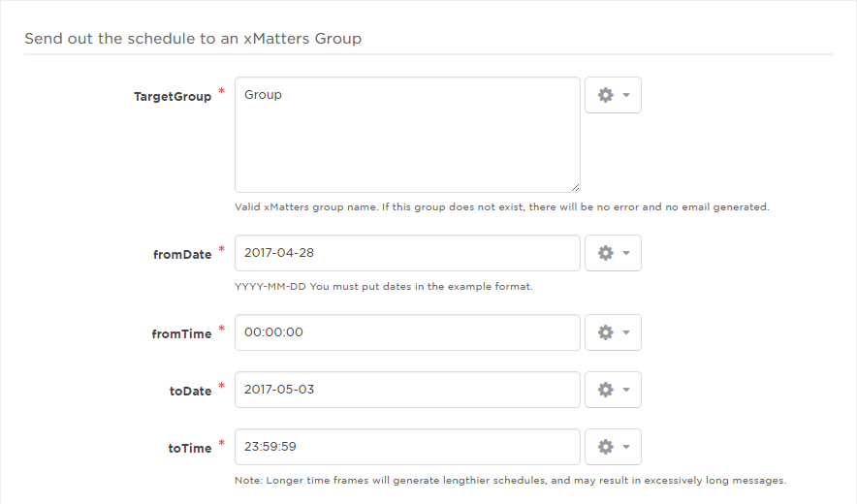Focus the TargetGroup text area containing Group
The image size is (857, 504).
(407, 135)
